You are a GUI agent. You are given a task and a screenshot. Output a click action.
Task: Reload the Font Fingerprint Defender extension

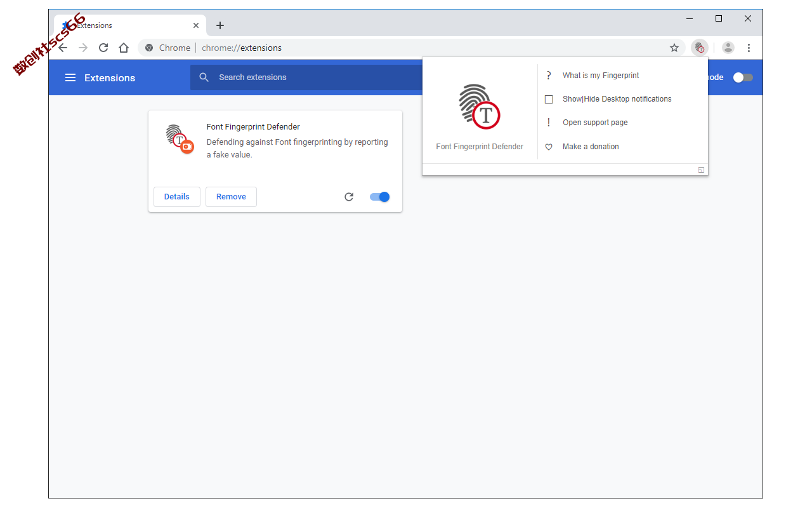click(x=349, y=197)
